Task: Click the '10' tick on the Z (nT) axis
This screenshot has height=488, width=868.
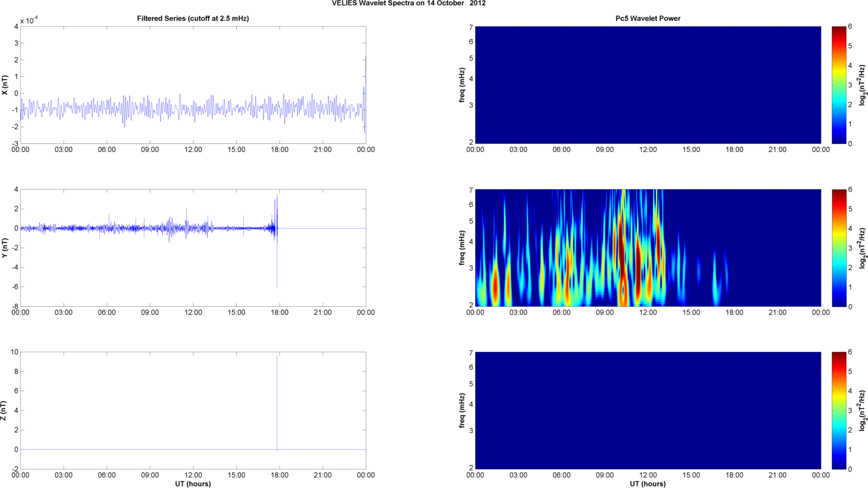Action: click(x=14, y=352)
